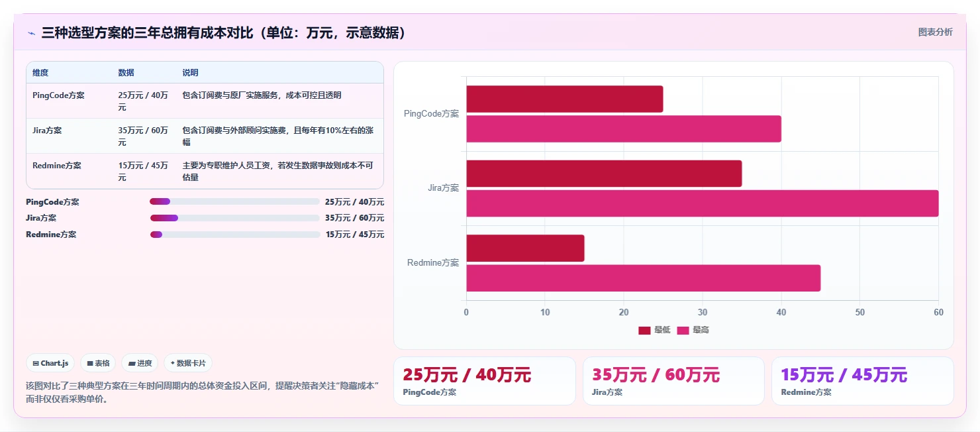Click the Jira方案 minimum bar in chart
Viewport: 980px width, 432px height.
[x=604, y=174]
